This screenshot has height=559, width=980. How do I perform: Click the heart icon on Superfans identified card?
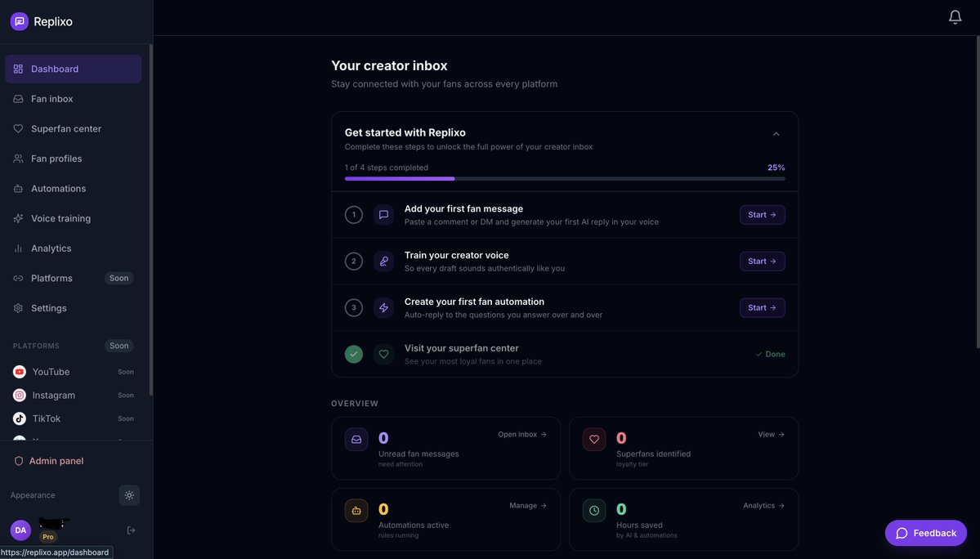coord(593,439)
